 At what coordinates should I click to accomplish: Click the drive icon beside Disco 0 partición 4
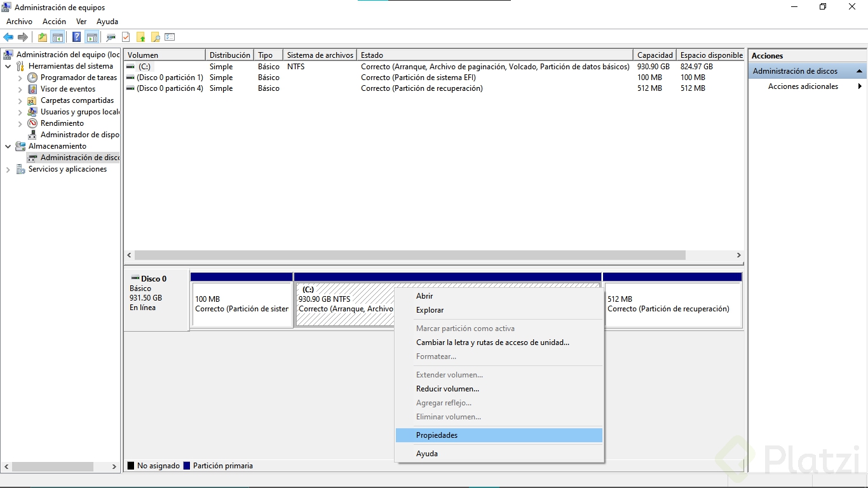click(130, 88)
